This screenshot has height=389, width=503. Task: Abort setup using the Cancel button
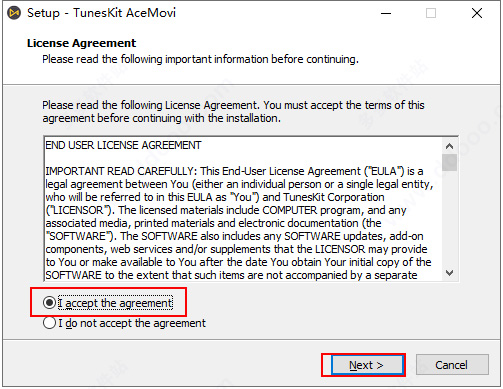tap(452, 365)
